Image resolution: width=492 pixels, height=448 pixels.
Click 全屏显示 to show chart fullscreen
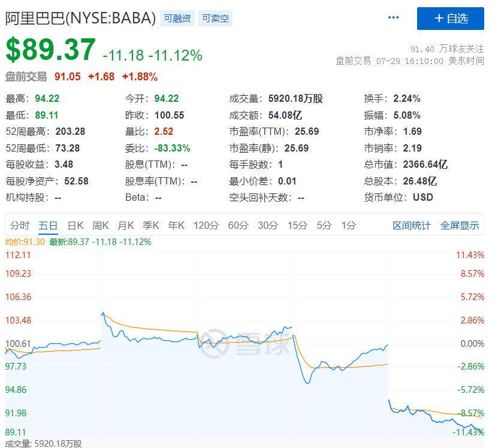click(460, 225)
